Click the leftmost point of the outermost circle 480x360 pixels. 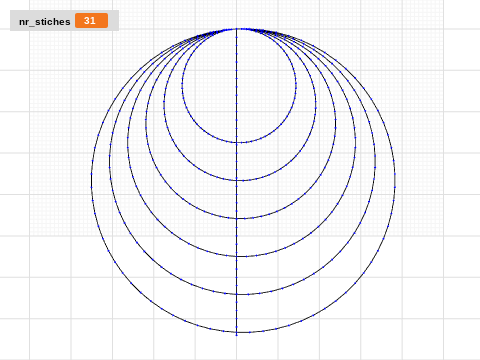click(91, 181)
